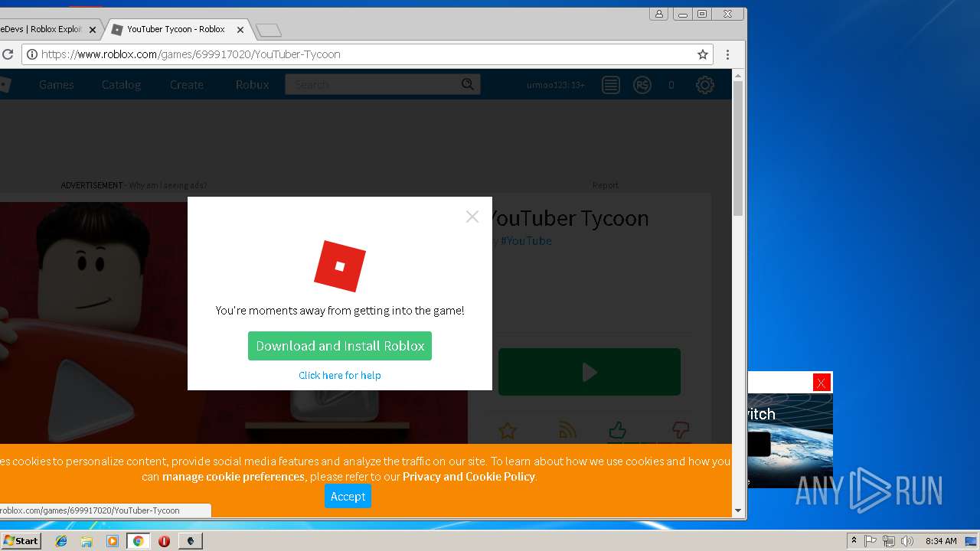View site information icon in address bar
The height and width of the screenshot is (551, 980).
click(x=31, y=54)
